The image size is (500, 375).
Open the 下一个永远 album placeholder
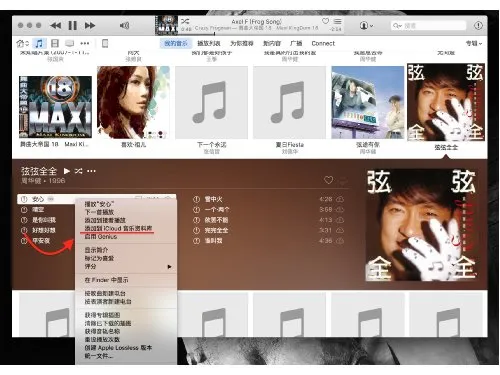click(211, 102)
